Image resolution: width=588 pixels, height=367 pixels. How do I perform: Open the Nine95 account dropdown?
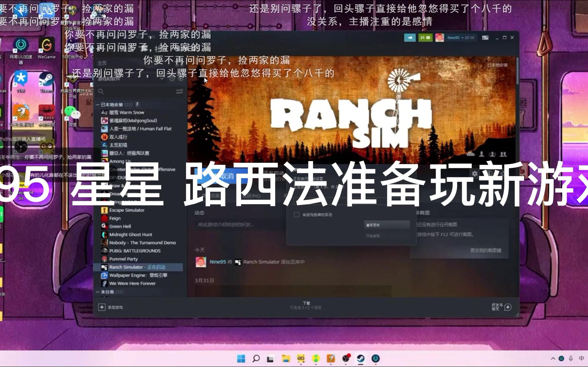[461, 38]
